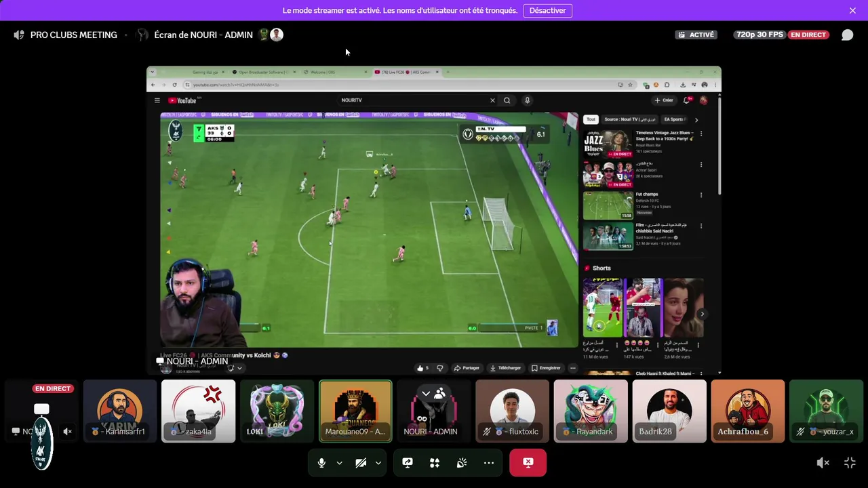Click the dislike thumbs-down under the video
Viewport: 868px width, 488px height.
pyautogui.click(x=440, y=368)
